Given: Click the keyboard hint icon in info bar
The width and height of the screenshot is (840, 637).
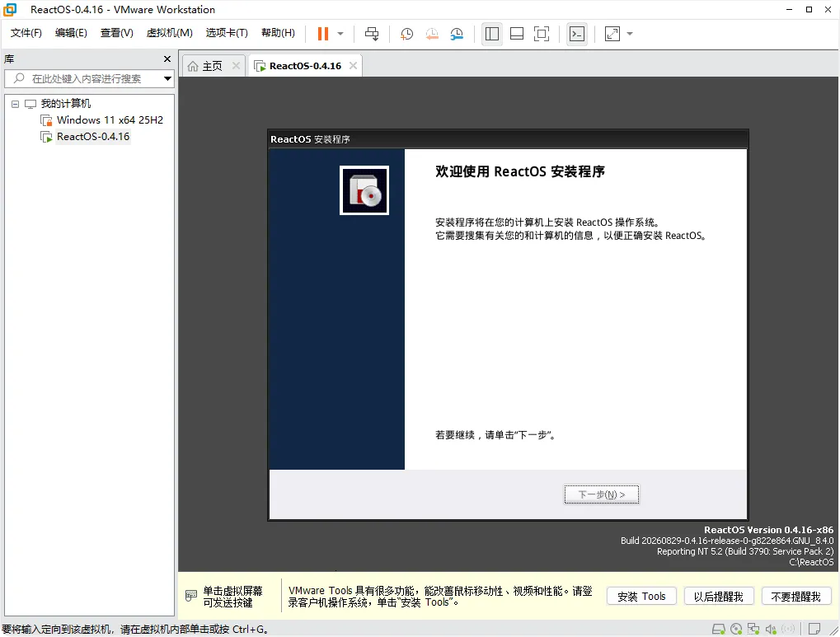Looking at the screenshot, I should click(x=190, y=596).
